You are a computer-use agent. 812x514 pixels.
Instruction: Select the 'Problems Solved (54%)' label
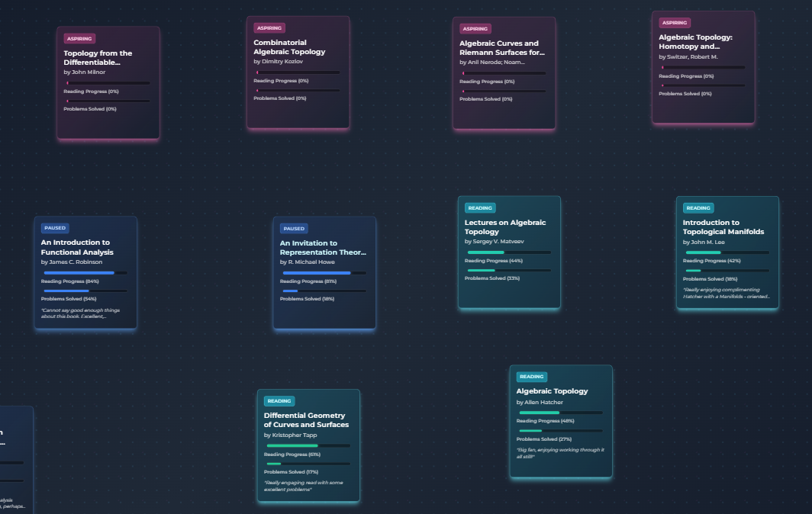tap(69, 299)
